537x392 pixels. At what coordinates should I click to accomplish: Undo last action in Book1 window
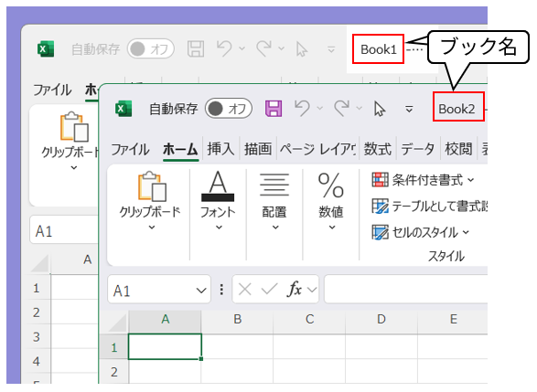(x=224, y=48)
